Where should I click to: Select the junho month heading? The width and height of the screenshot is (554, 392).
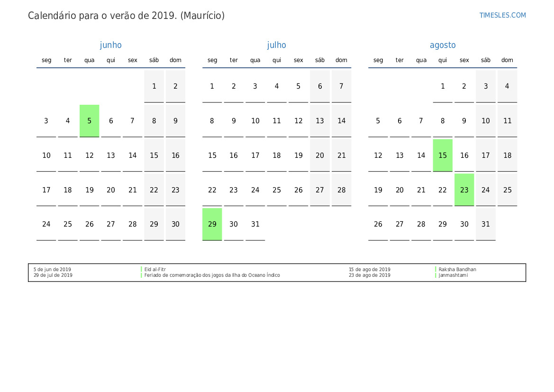pos(110,45)
